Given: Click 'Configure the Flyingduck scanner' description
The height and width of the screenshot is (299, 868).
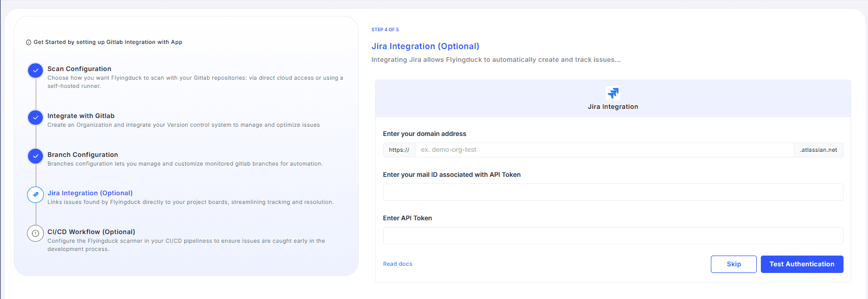Looking at the screenshot, I should point(186,245).
